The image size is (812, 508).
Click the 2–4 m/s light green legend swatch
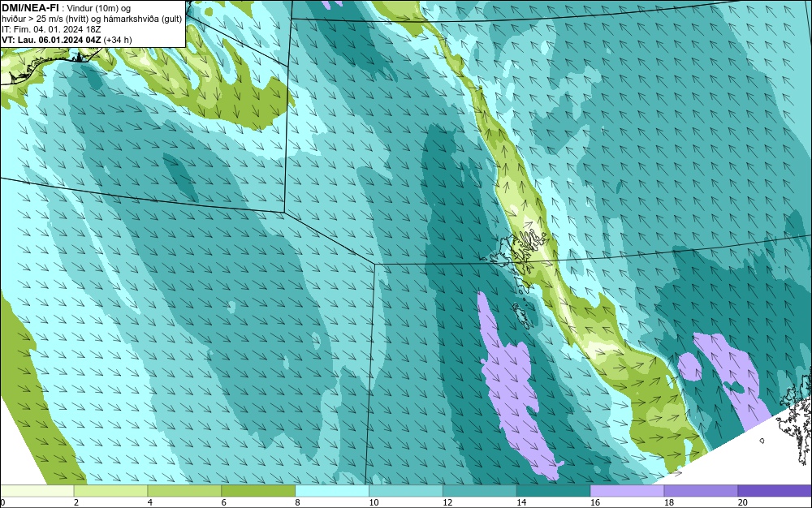[x=110, y=491]
